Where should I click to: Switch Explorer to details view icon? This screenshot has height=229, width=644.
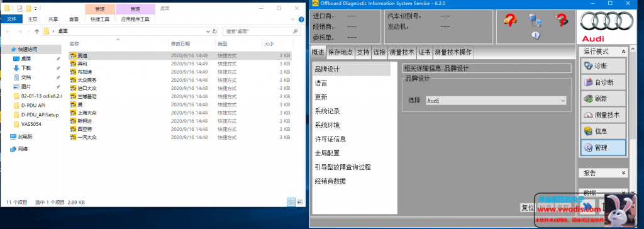coord(291,202)
